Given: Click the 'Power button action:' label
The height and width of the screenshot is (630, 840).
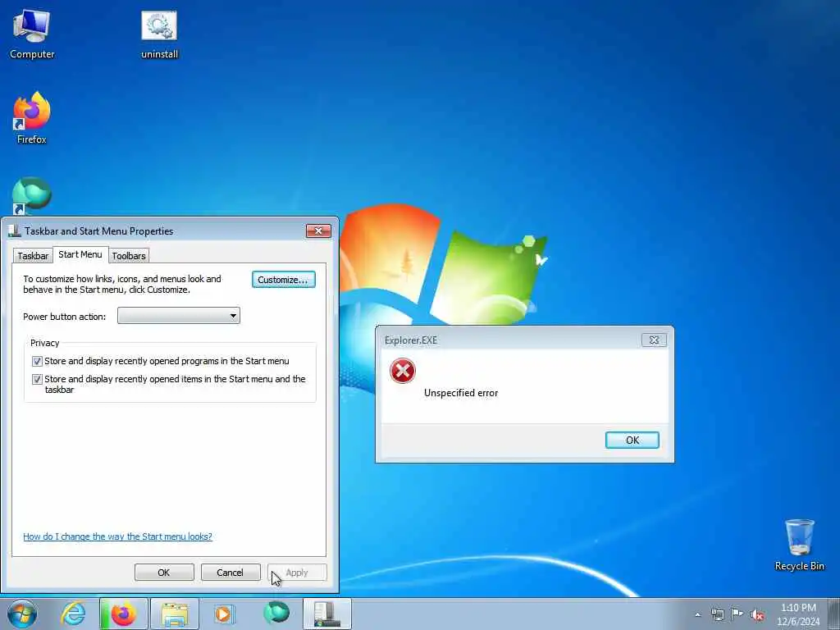Looking at the screenshot, I should 64,317.
